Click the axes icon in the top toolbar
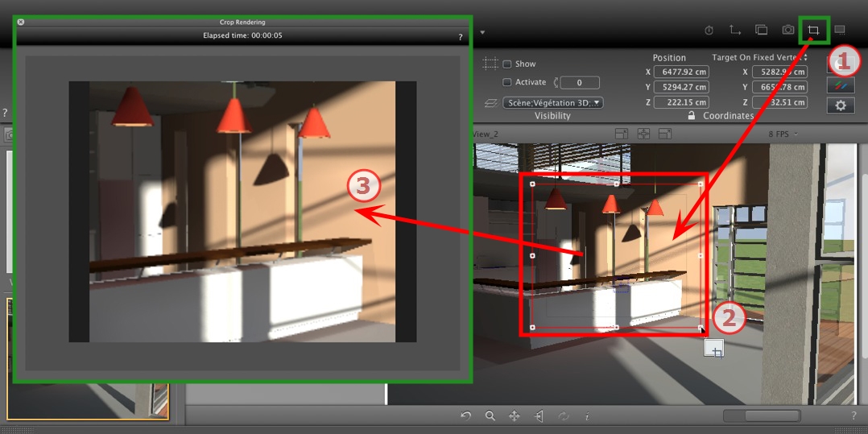868x434 pixels. pyautogui.click(x=735, y=30)
